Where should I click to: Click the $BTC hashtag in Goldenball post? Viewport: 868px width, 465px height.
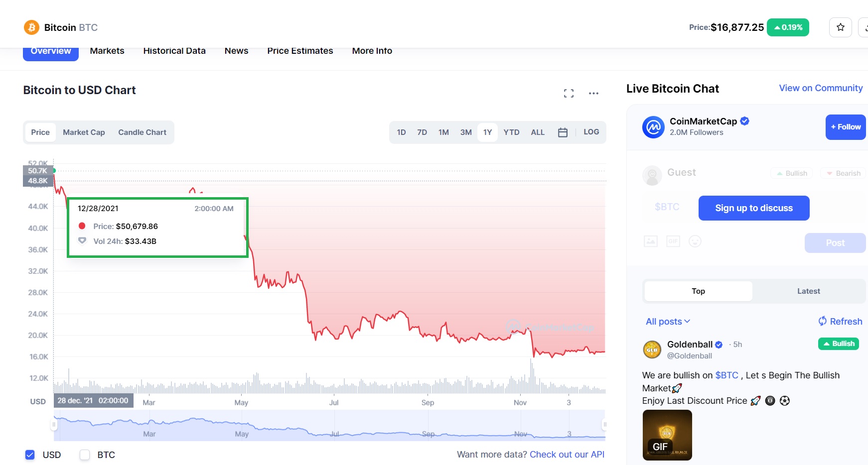pos(726,375)
